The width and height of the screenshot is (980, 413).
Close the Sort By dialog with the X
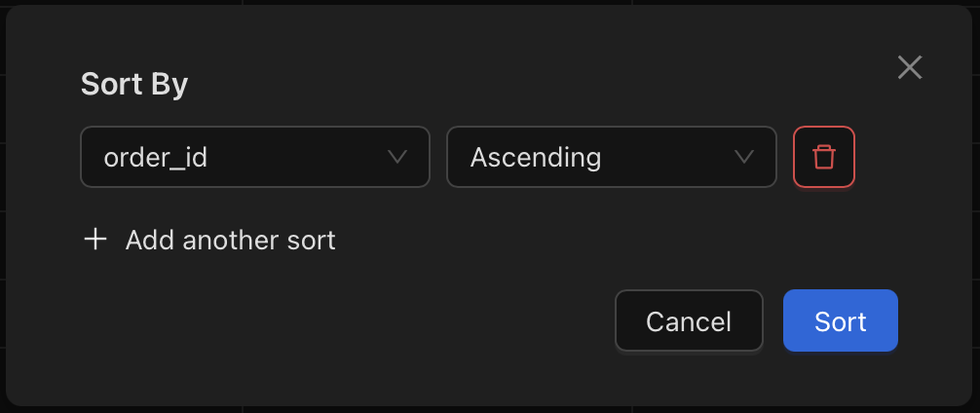click(910, 67)
